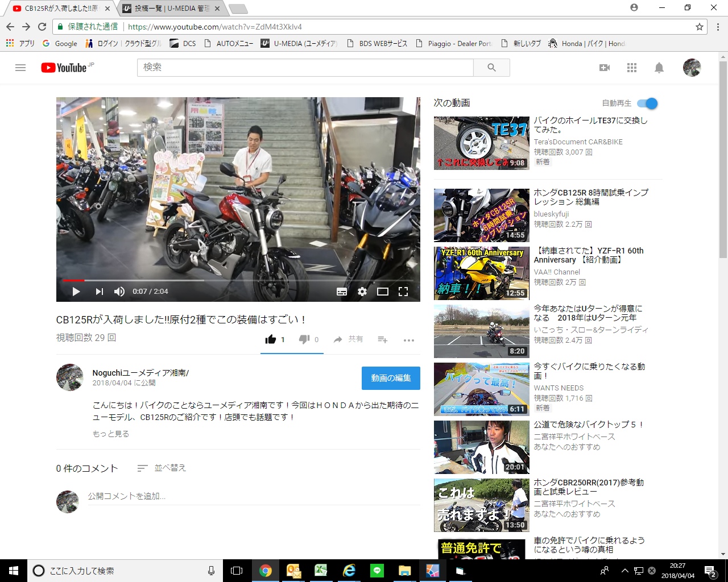Open YouTube notifications bell

pyautogui.click(x=659, y=68)
